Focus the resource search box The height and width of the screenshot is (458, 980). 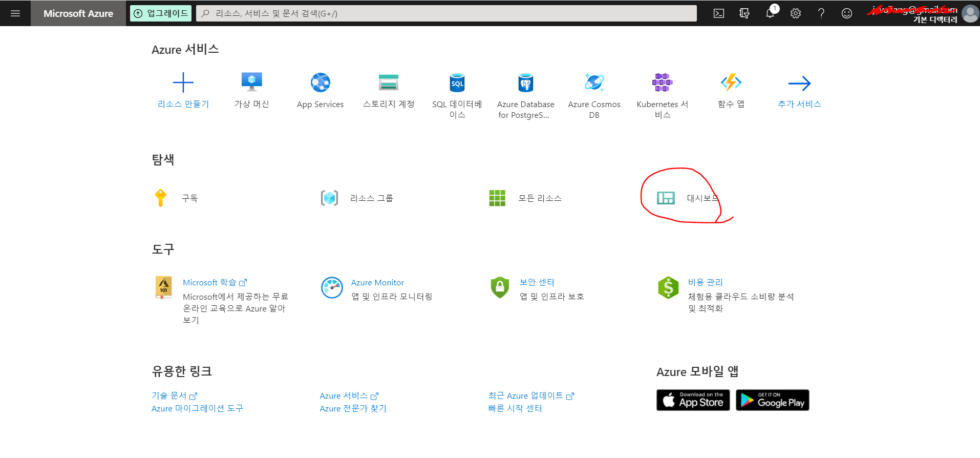click(x=446, y=13)
